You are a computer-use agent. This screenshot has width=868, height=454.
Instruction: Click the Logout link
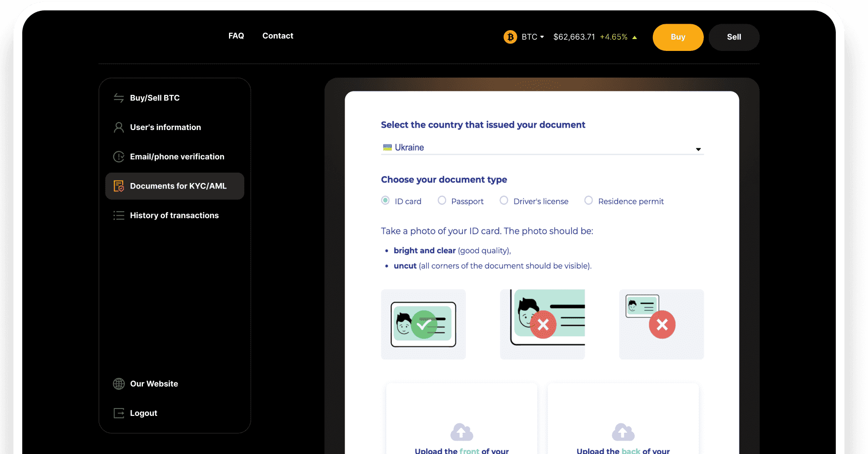[143, 413]
